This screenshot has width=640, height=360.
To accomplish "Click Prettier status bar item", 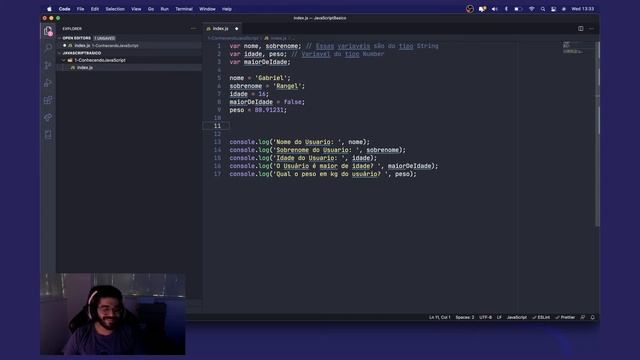I will tap(565, 317).
